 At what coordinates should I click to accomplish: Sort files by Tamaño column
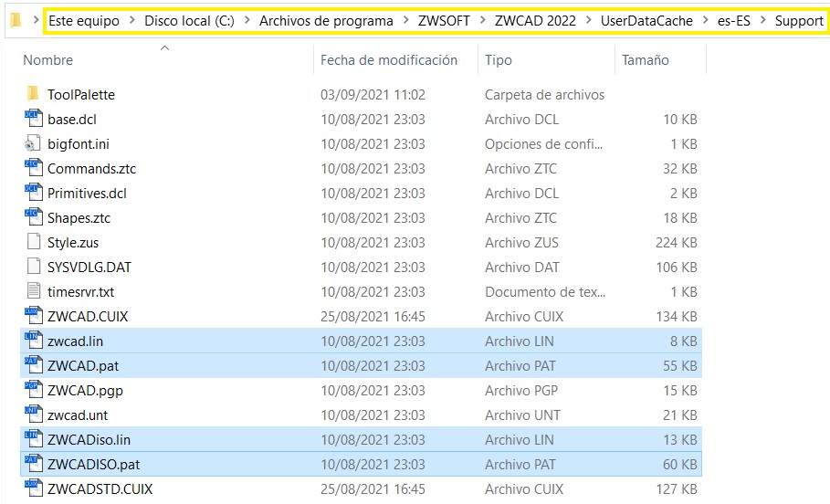pyautogui.click(x=645, y=60)
